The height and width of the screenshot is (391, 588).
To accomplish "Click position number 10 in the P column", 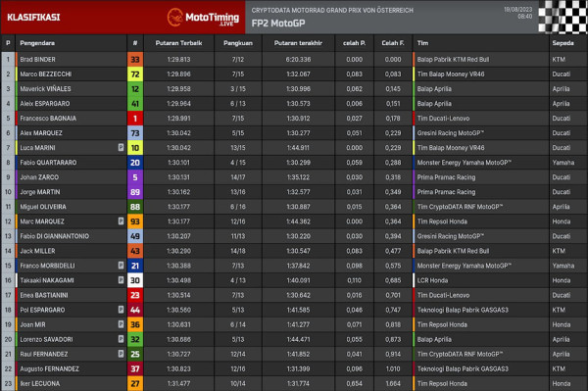I will 8,192.
